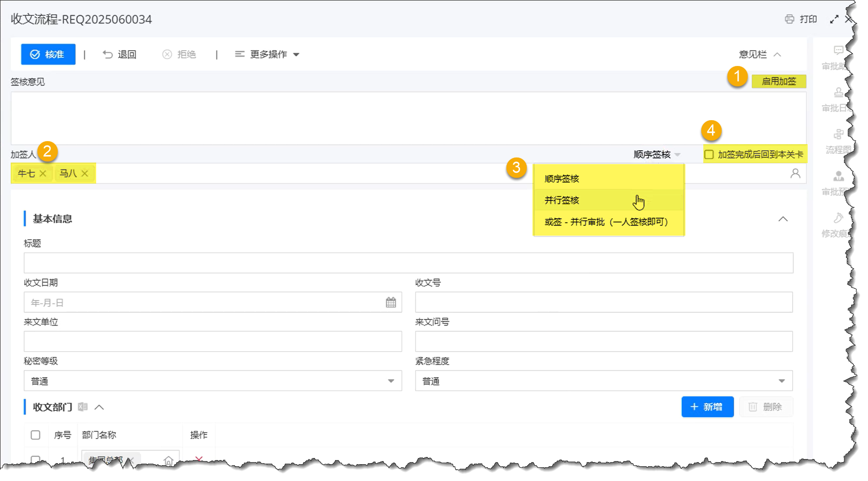
Task: Open the 流程图 flowchart sidebar icon
Action: tap(838, 134)
